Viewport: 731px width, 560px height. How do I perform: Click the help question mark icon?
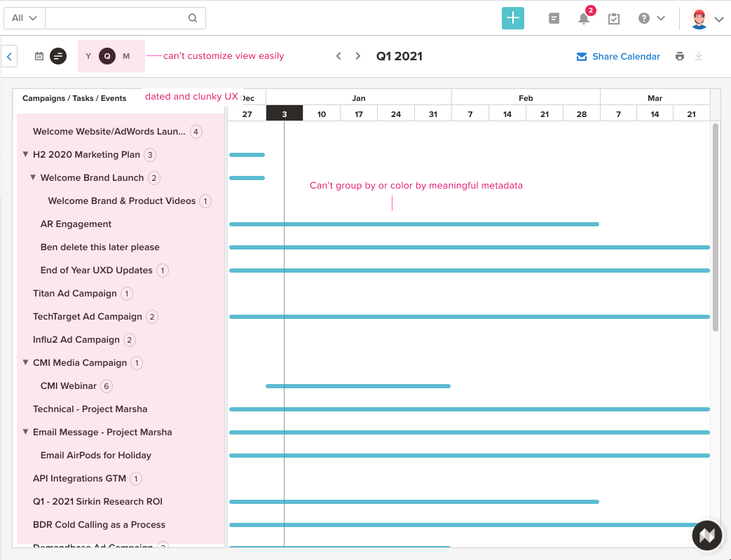pyautogui.click(x=644, y=18)
